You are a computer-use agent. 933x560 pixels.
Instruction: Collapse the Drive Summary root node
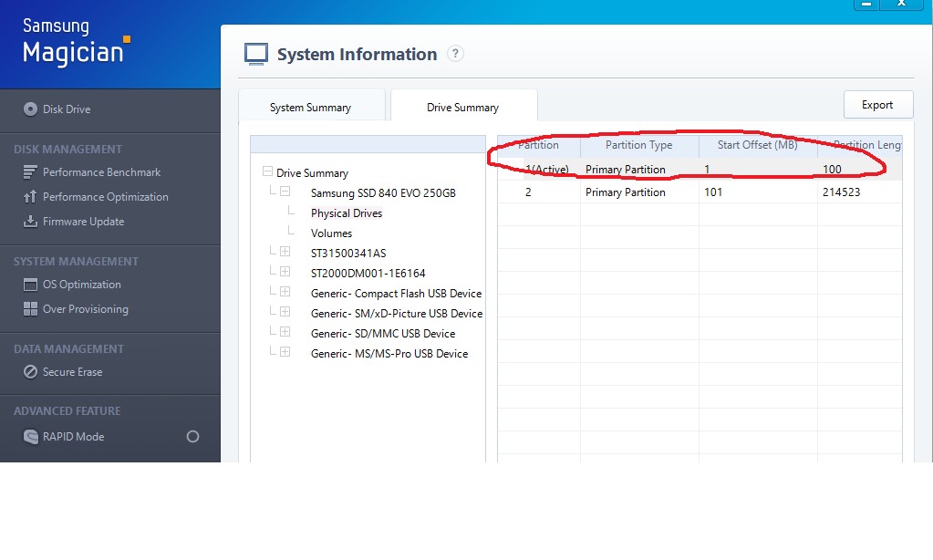point(267,171)
